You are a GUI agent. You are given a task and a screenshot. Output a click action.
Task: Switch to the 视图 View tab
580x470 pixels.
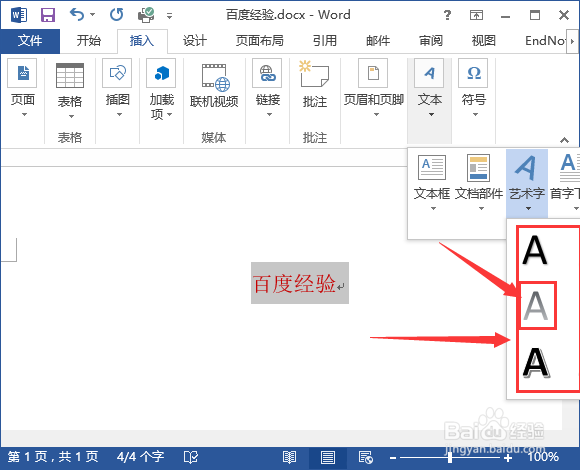pyautogui.click(x=483, y=41)
